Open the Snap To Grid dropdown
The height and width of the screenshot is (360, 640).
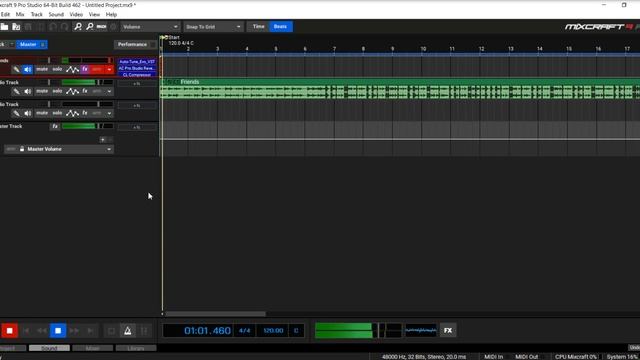pyautogui.click(x=213, y=27)
